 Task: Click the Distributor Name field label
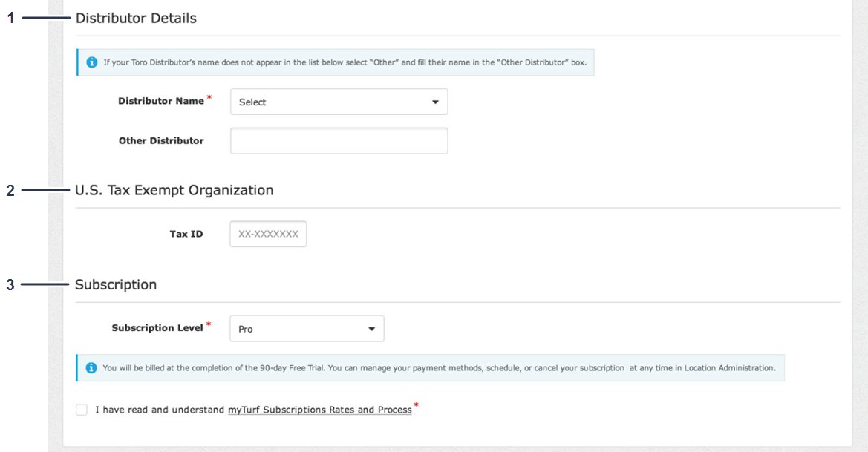click(x=160, y=101)
